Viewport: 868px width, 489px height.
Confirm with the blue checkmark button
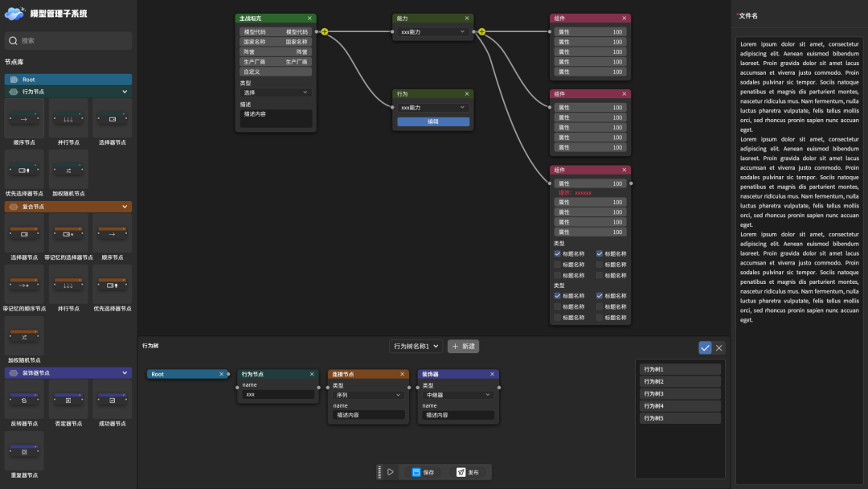point(705,347)
